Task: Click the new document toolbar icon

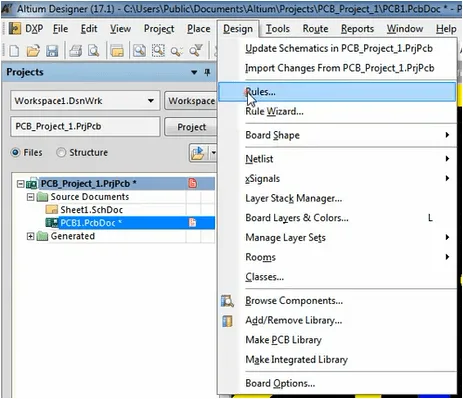Action: point(14,51)
